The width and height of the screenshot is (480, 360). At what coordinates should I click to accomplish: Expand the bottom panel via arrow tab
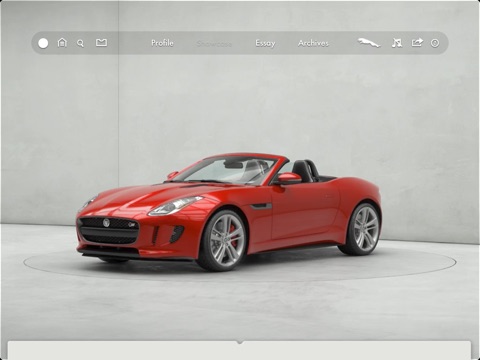click(240, 342)
